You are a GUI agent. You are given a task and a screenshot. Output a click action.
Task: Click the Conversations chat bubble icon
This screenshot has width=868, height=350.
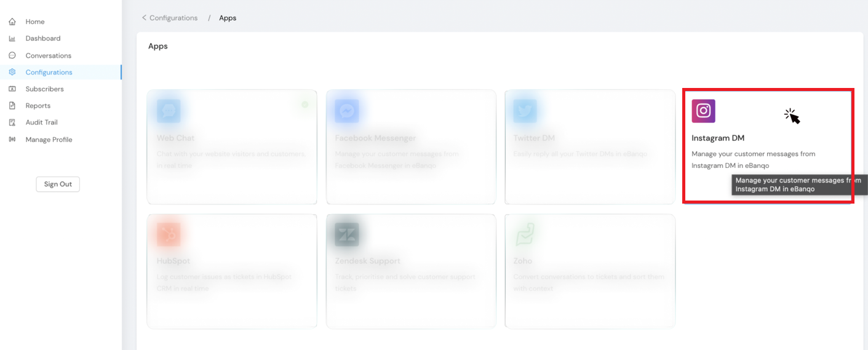coord(12,55)
